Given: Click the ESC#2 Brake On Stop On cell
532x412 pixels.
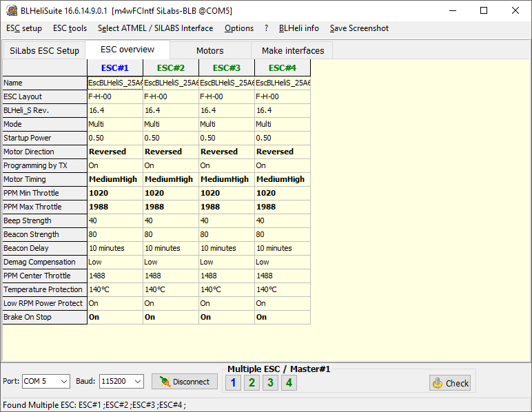Looking at the screenshot, I should [x=171, y=318].
